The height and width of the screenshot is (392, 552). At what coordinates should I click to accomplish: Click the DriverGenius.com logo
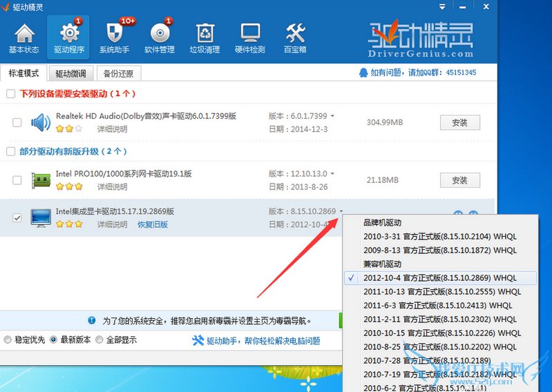(420, 39)
